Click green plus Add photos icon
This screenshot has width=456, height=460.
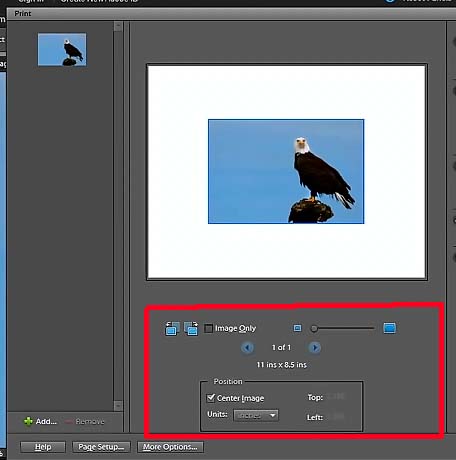(x=28, y=421)
